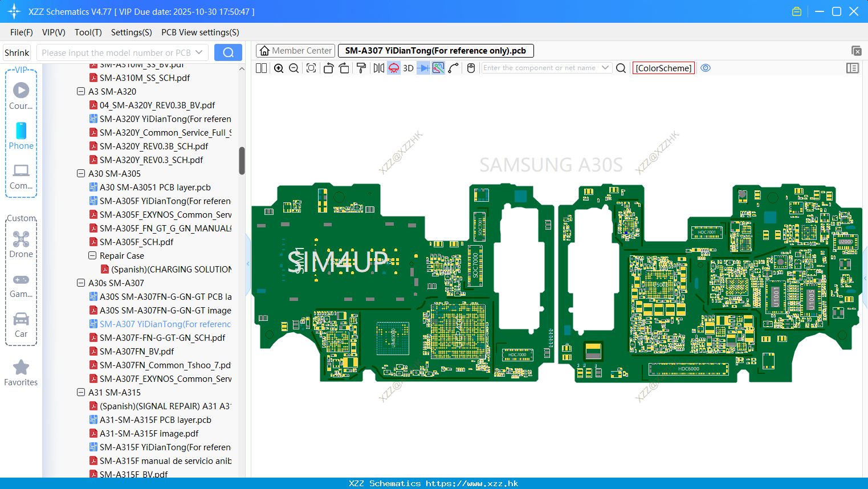Zoom in on the PCB view
The height and width of the screenshot is (489, 868).
[279, 68]
